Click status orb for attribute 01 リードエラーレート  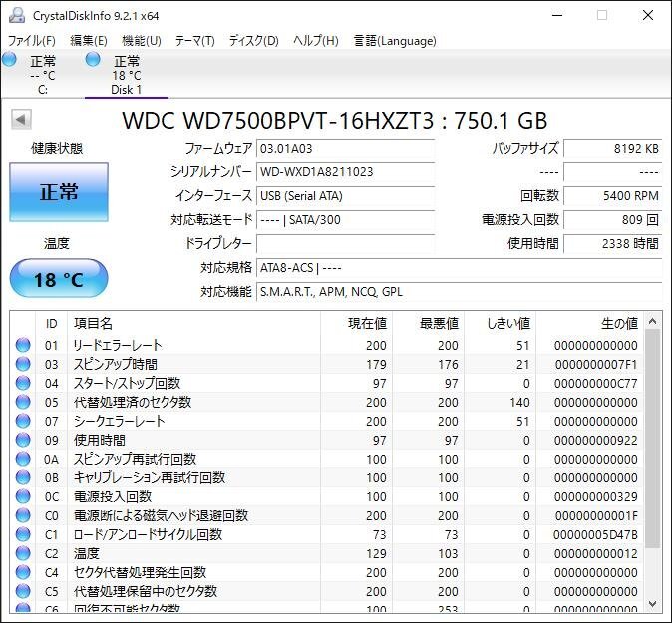tap(23, 345)
